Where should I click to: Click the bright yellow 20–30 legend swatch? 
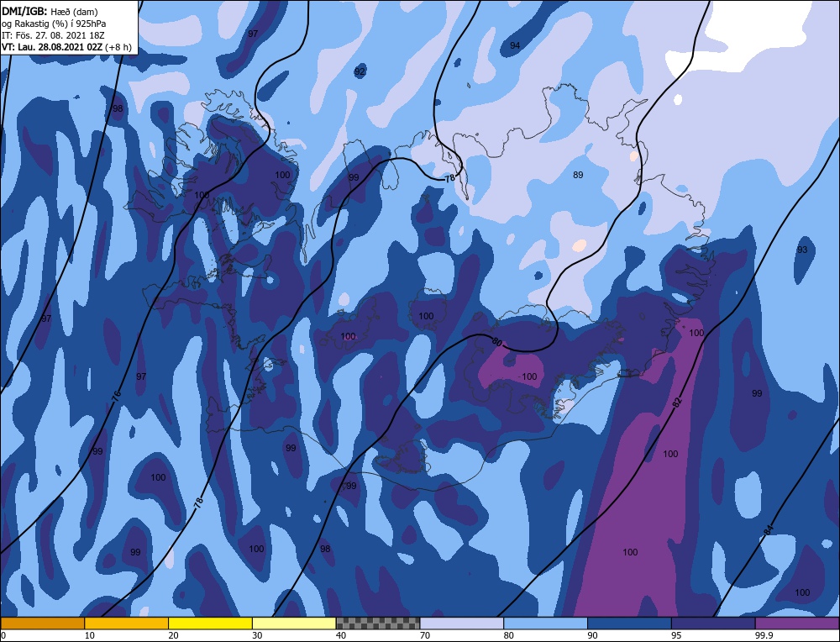210,624
